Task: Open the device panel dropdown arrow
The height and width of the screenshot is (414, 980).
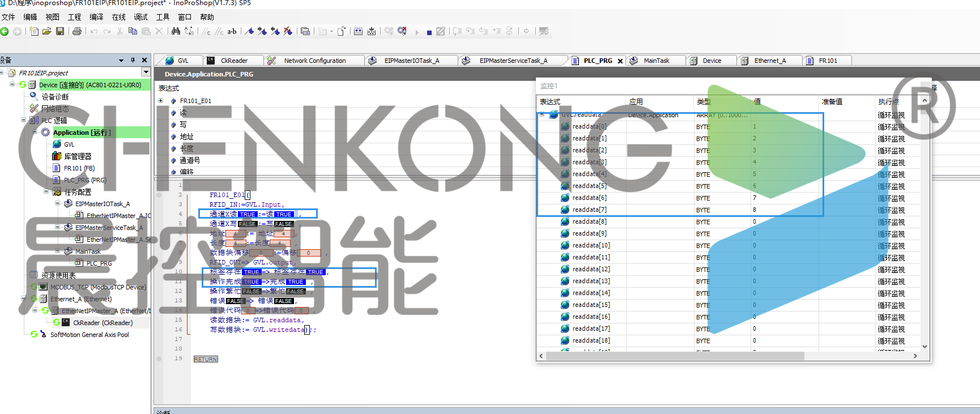Action: coord(121,60)
